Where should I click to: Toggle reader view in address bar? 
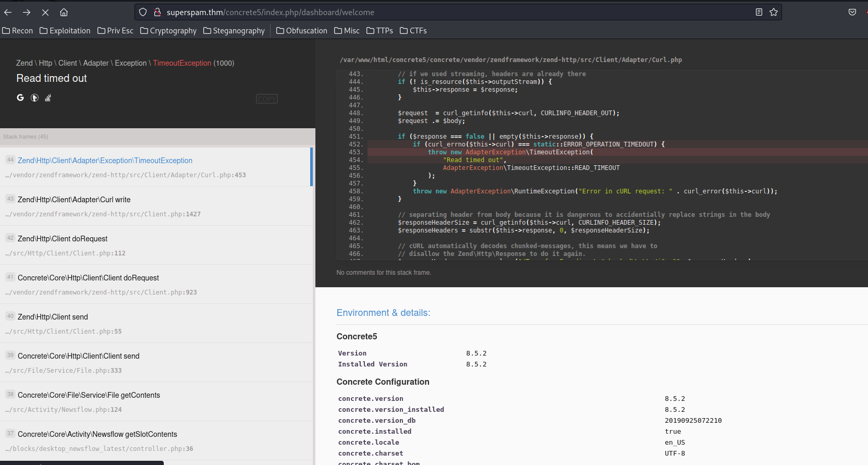(x=759, y=12)
